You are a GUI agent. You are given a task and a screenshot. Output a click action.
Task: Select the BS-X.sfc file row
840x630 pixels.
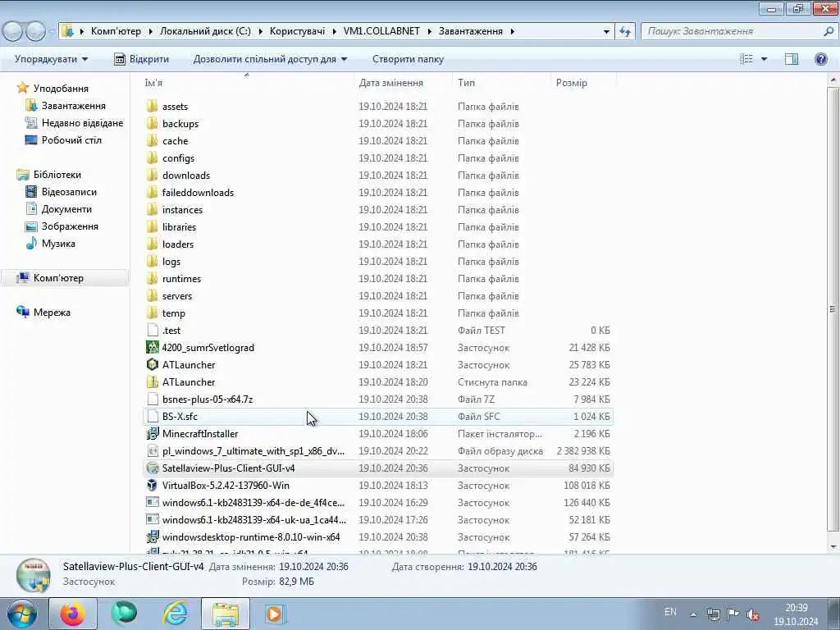coord(378,416)
